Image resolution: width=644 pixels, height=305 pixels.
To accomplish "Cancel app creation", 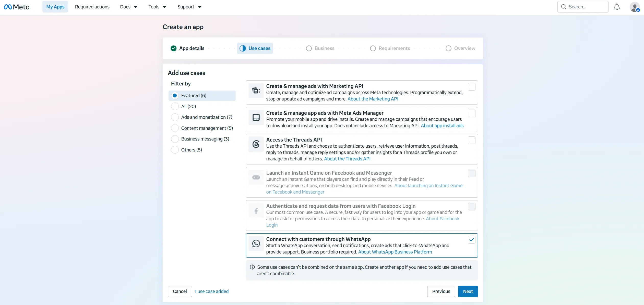I will [x=180, y=291].
